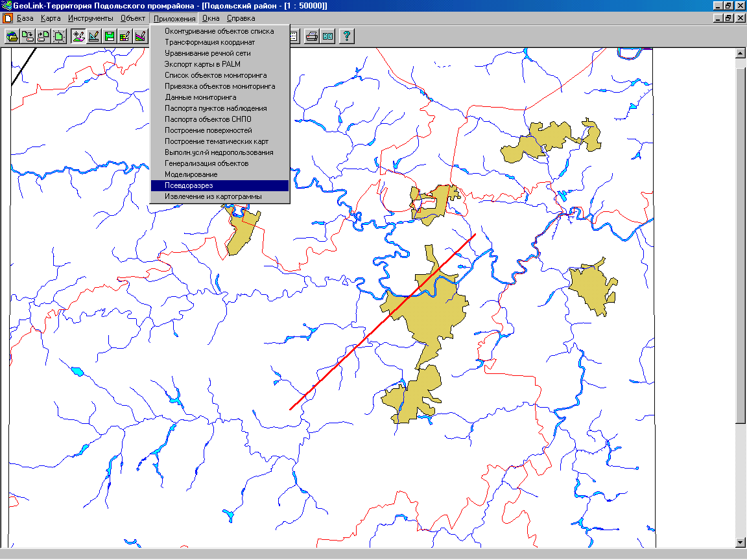The image size is (747, 560).
Task: Choose Данные мониторинга
Action: [x=220, y=97]
